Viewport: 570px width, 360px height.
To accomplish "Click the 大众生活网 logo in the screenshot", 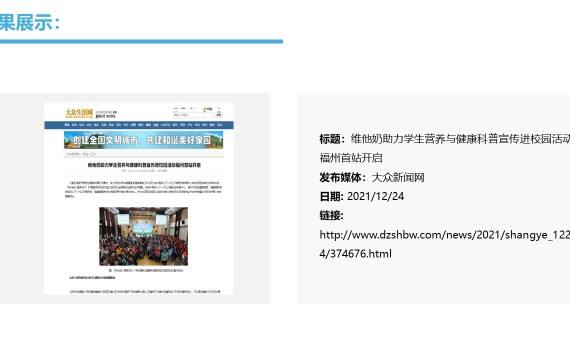I will tap(79, 113).
